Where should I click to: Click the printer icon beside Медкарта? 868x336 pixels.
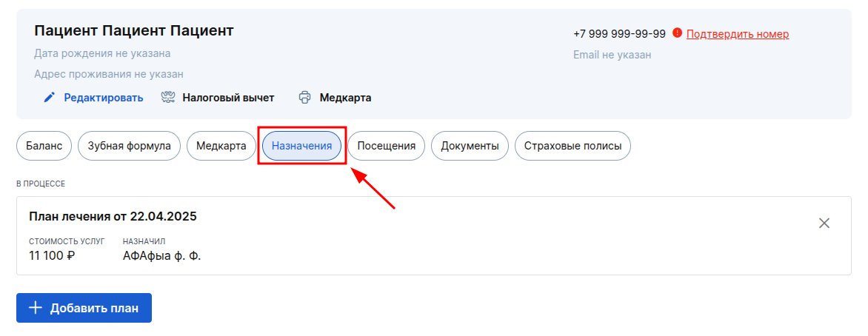coord(304,98)
